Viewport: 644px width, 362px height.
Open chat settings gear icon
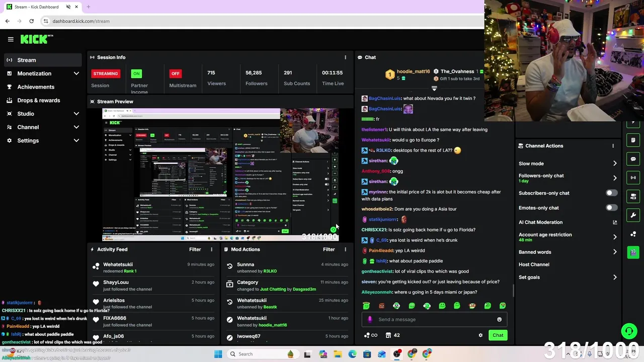click(480, 335)
